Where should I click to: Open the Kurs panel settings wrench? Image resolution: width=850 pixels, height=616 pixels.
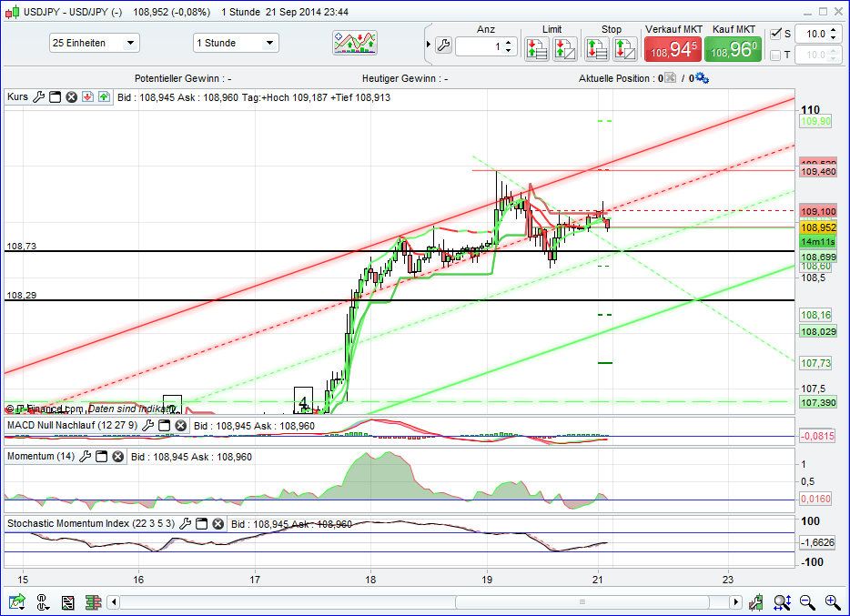pyautogui.click(x=38, y=96)
